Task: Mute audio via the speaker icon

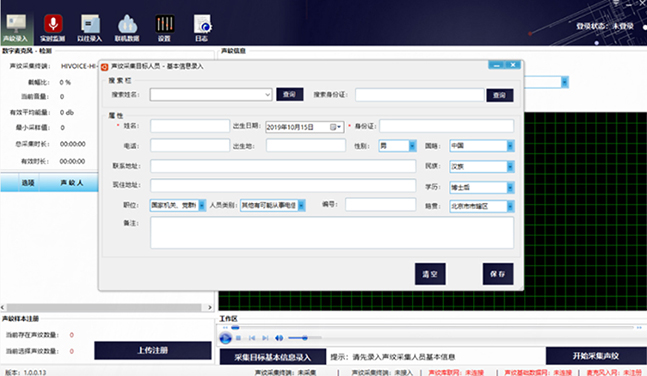Action: pyautogui.click(x=279, y=338)
